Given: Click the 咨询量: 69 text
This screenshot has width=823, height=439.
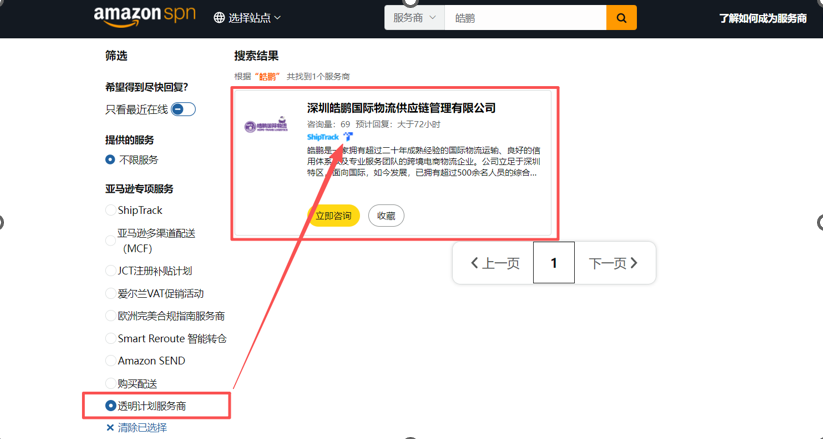Looking at the screenshot, I should (x=329, y=124).
